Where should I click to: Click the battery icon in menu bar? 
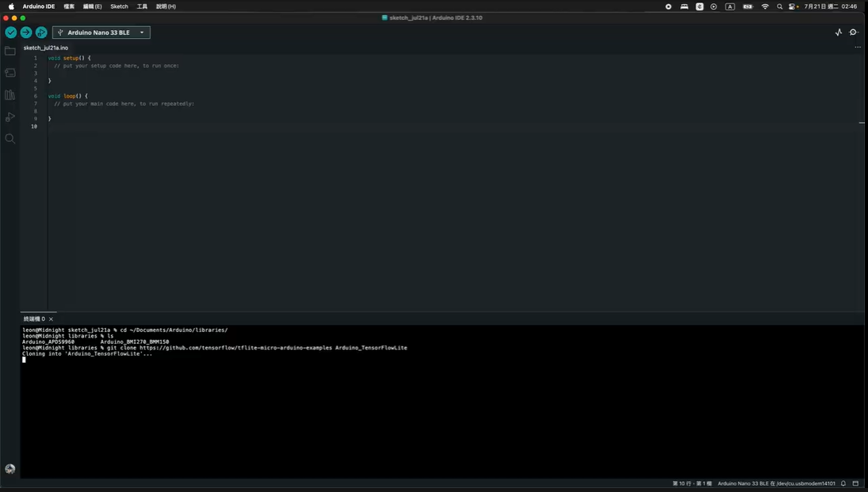pyautogui.click(x=748, y=6)
